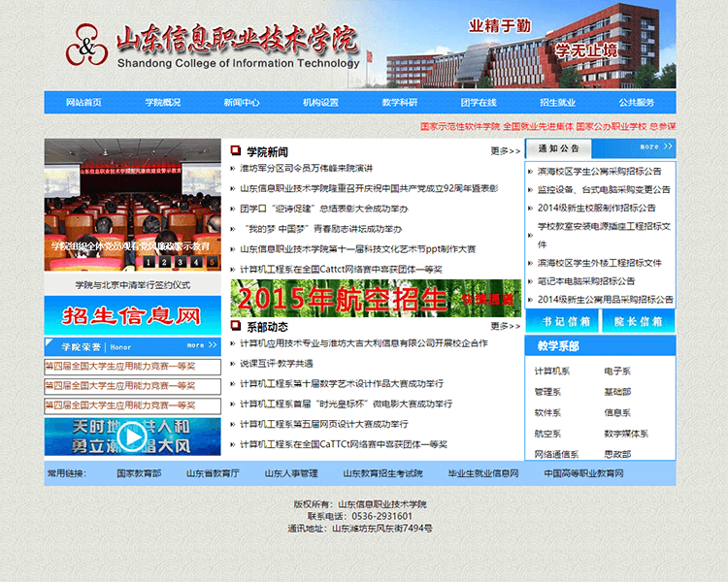The height and width of the screenshot is (582, 728).
Task: Select 计算机系 department
Action: (x=552, y=371)
